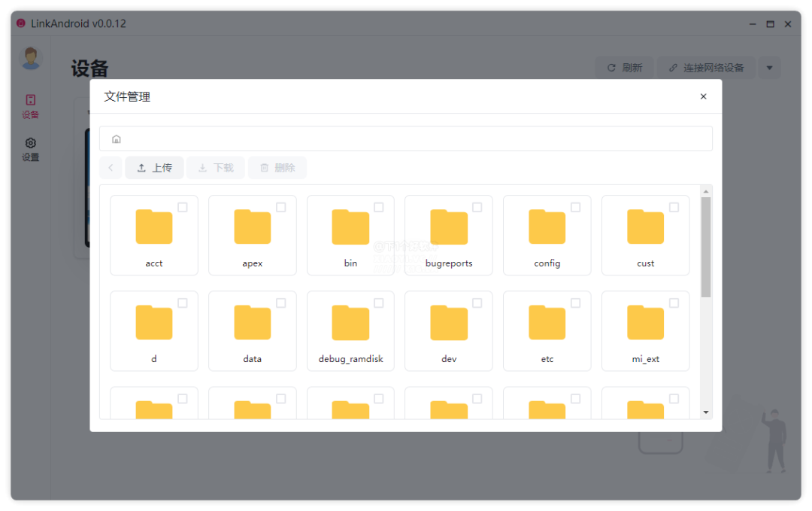Click the 连接网络设备 button
The image size is (812, 511).
pyautogui.click(x=706, y=68)
